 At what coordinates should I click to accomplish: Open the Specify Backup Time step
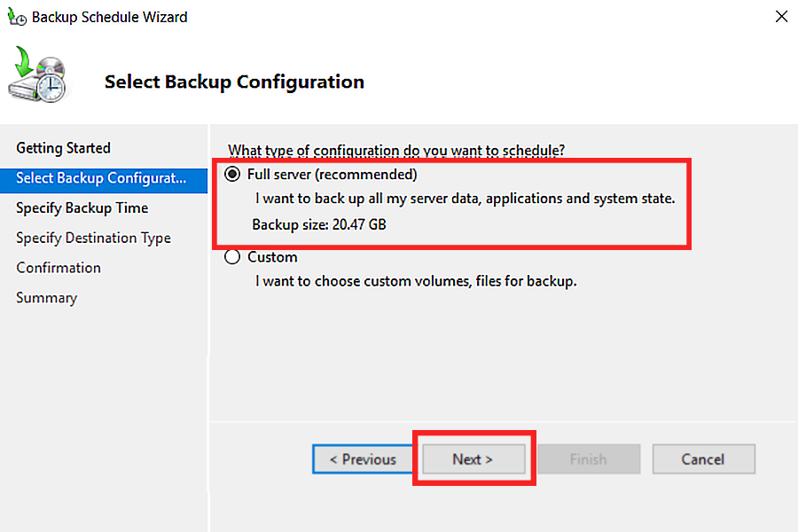point(82,208)
